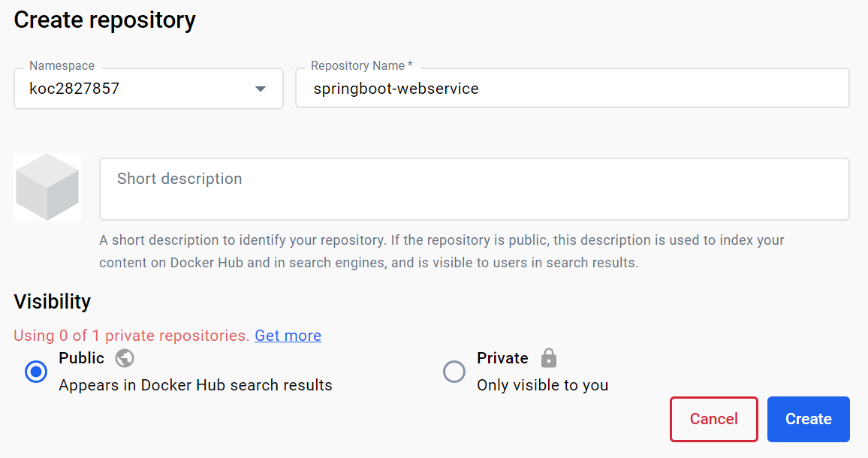Click the private repositories usage notice
The image size is (868, 458).
[131, 336]
